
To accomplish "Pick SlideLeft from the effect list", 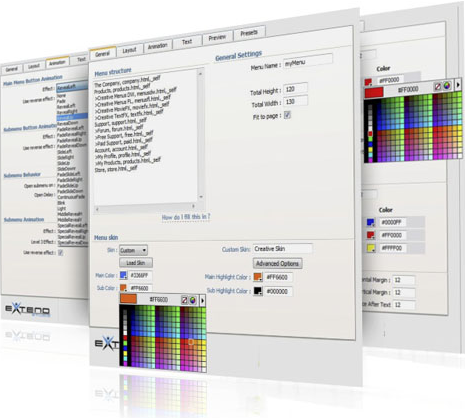I will pyautogui.click(x=65, y=151).
